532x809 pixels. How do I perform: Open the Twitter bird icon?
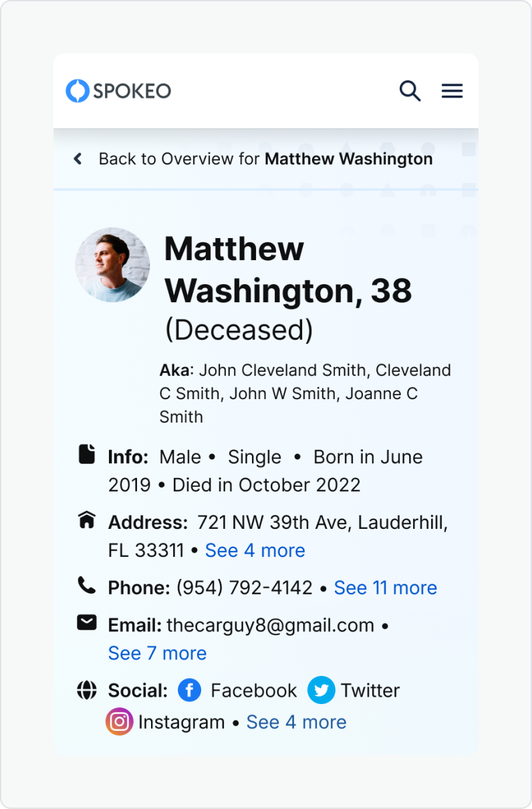(x=321, y=690)
